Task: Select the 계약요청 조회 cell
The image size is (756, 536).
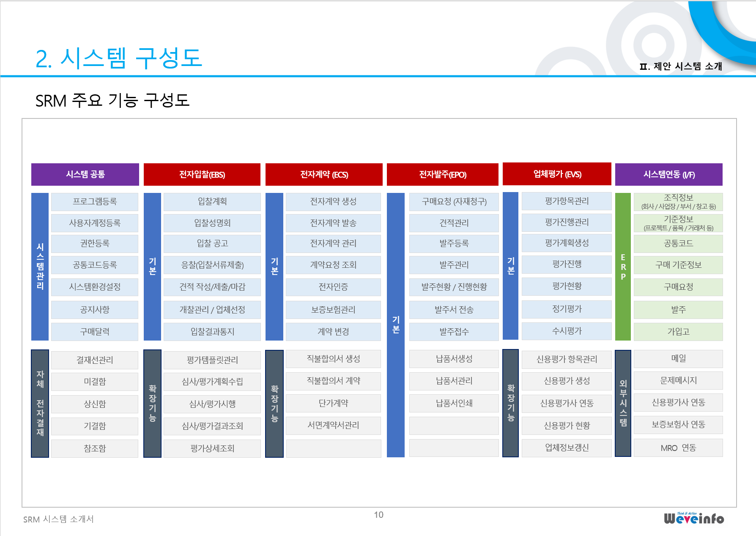Action: coord(333,265)
